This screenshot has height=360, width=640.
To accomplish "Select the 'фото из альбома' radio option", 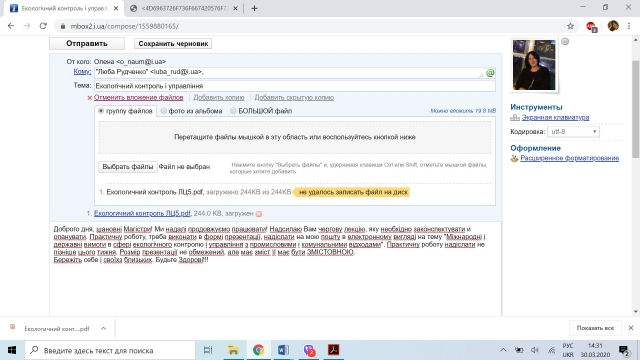I will point(164,111).
